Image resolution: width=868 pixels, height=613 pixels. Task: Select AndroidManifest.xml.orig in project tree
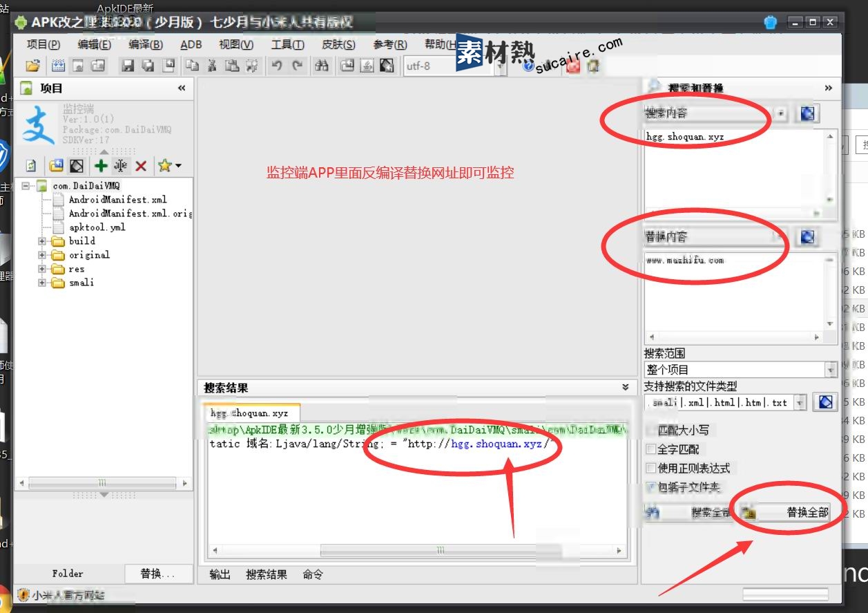(130, 214)
